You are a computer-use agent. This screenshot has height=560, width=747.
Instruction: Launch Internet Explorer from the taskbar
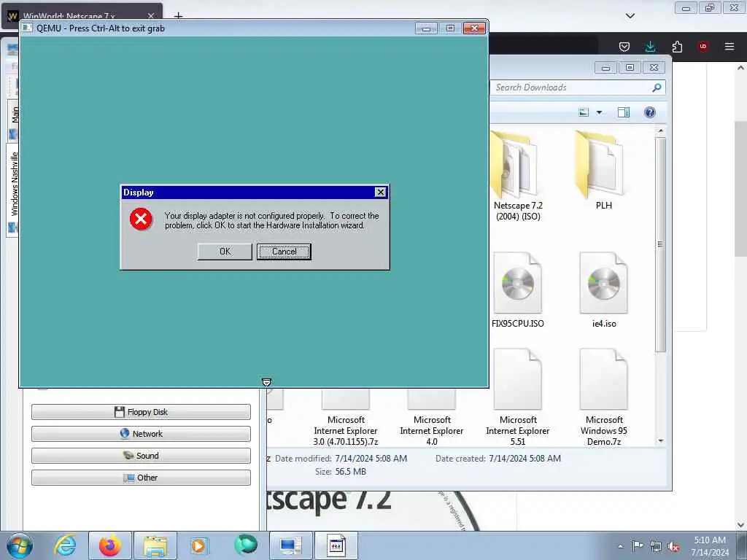pyautogui.click(x=65, y=545)
